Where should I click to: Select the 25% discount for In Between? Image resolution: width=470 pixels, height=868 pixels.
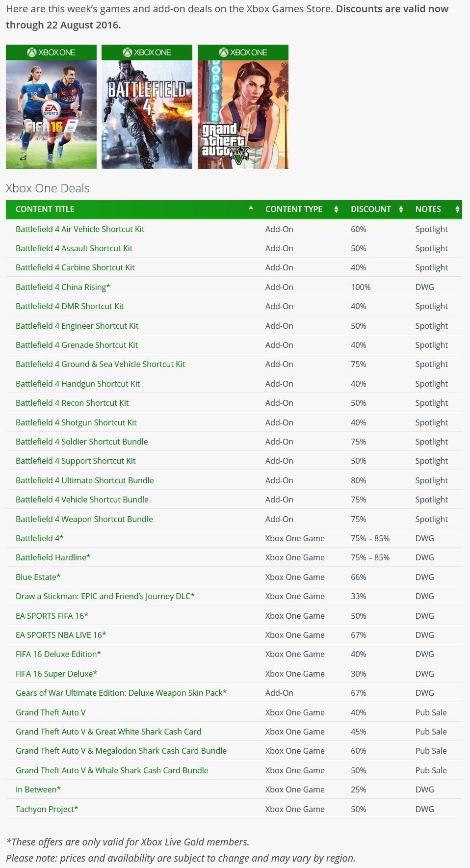(359, 789)
